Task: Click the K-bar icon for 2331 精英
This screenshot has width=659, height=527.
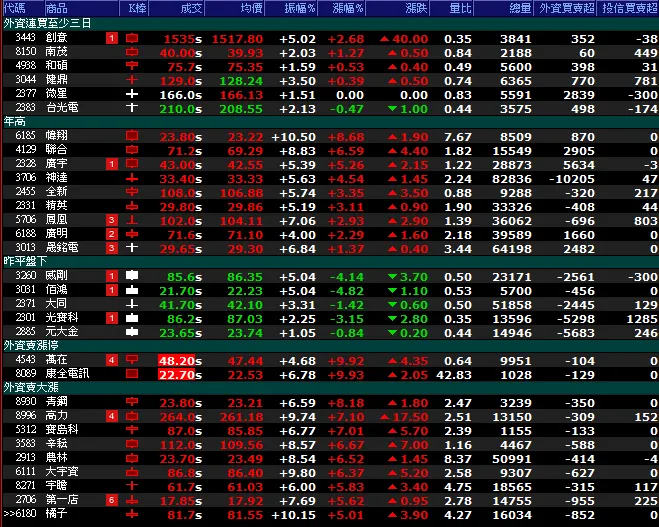Action: [132, 206]
